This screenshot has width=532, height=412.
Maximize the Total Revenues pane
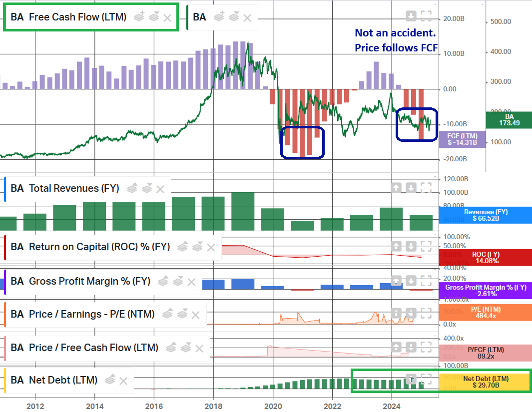(426, 187)
